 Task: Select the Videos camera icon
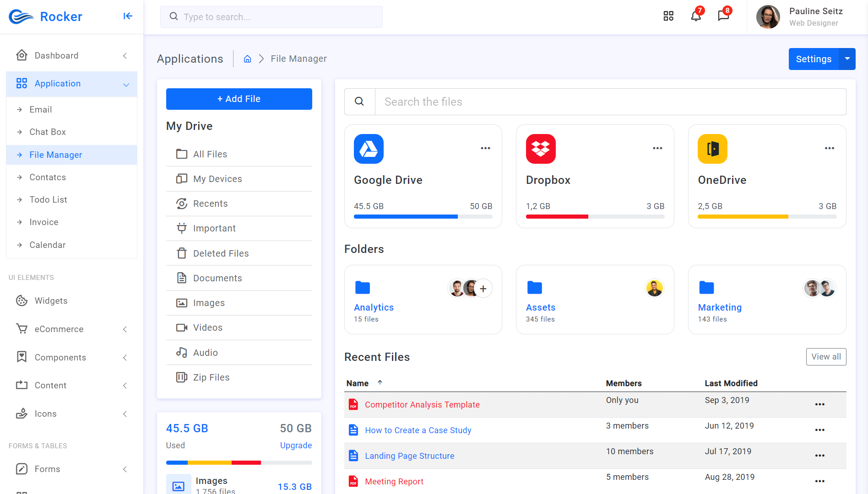point(182,327)
